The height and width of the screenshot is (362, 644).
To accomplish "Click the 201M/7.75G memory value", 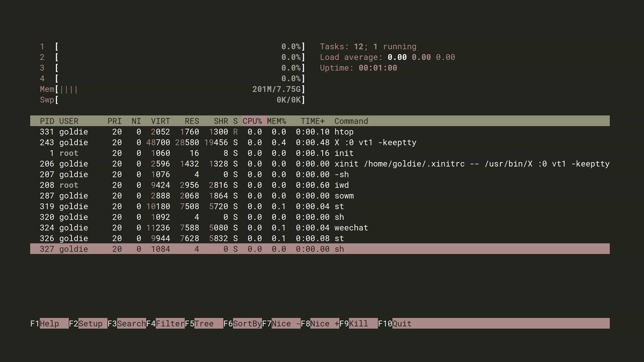I will 276,89.
